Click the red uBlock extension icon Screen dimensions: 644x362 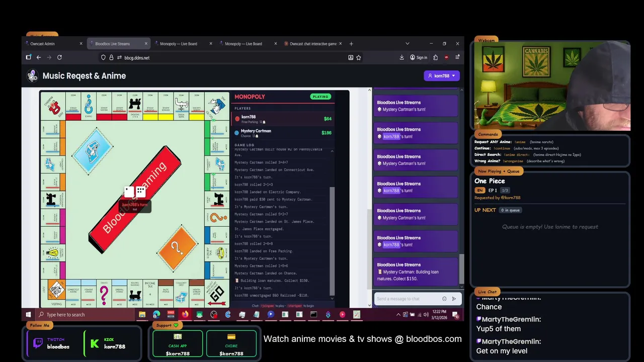pos(446,57)
